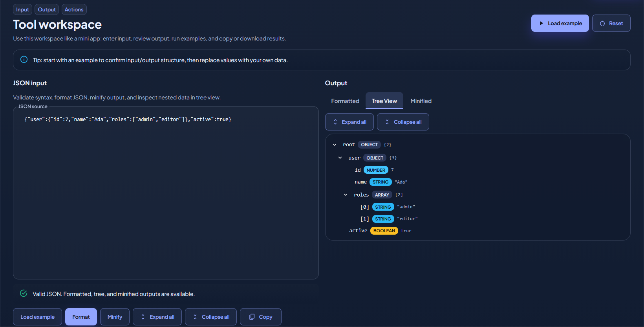644x327 pixels.
Task: Switch to the Formatted tab
Action: click(x=345, y=101)
